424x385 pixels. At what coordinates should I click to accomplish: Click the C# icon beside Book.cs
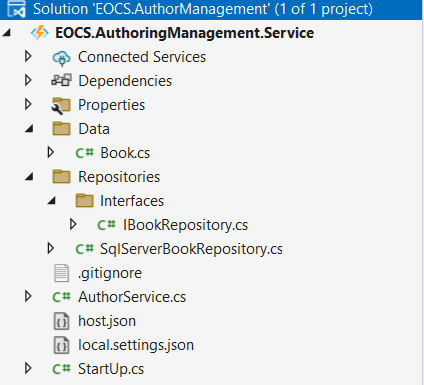(x=85, y=153)
